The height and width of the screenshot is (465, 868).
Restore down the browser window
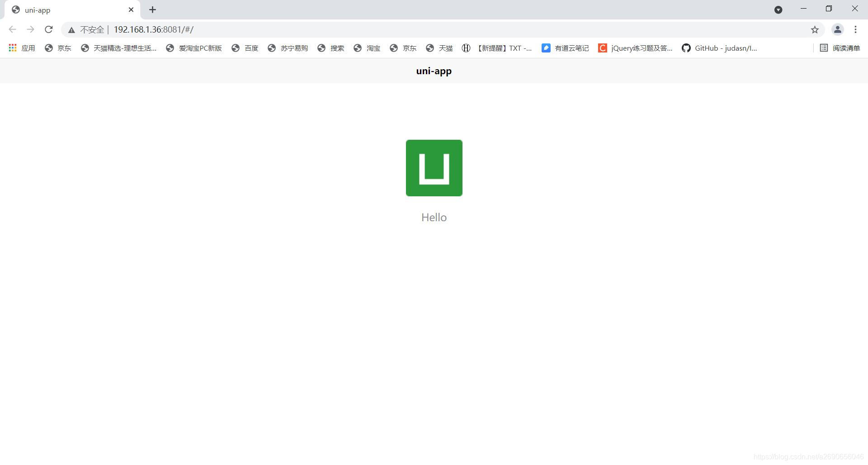click(829, 9)
